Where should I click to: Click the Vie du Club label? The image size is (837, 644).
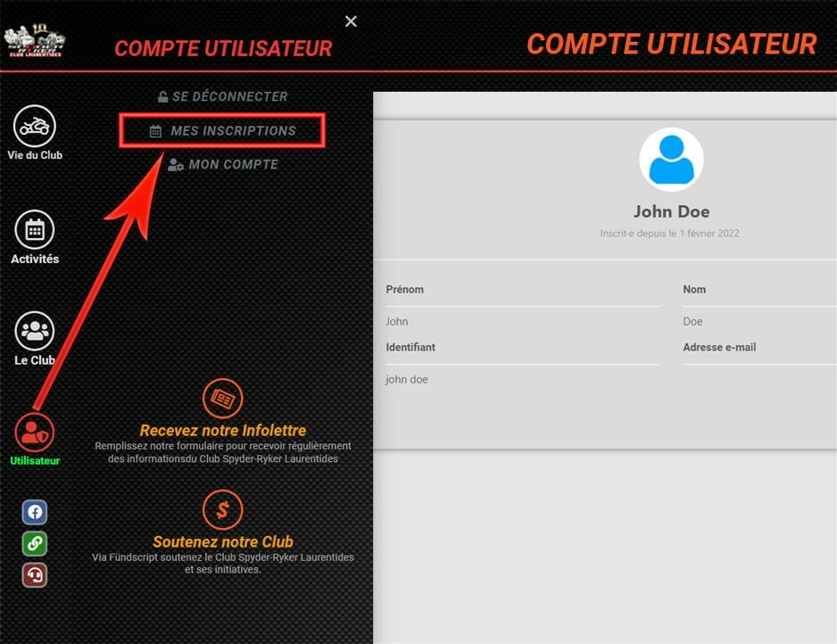35,155
